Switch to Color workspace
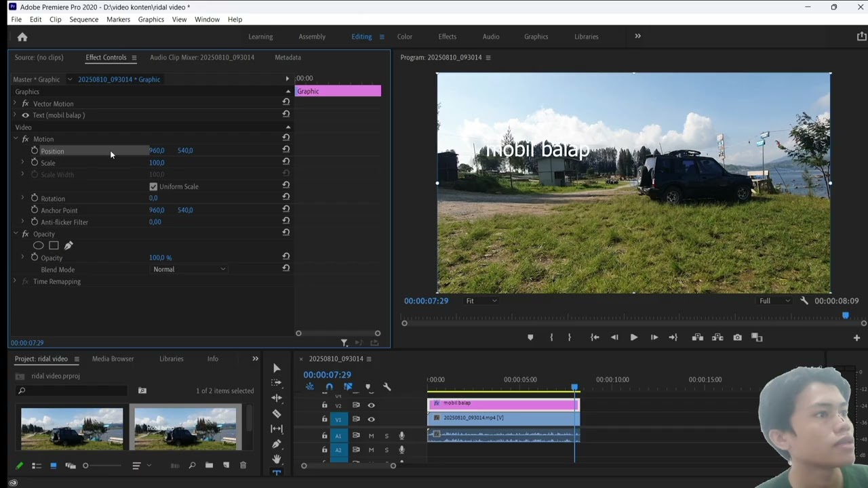The image size is (868, 488). (x=404, y=37)
